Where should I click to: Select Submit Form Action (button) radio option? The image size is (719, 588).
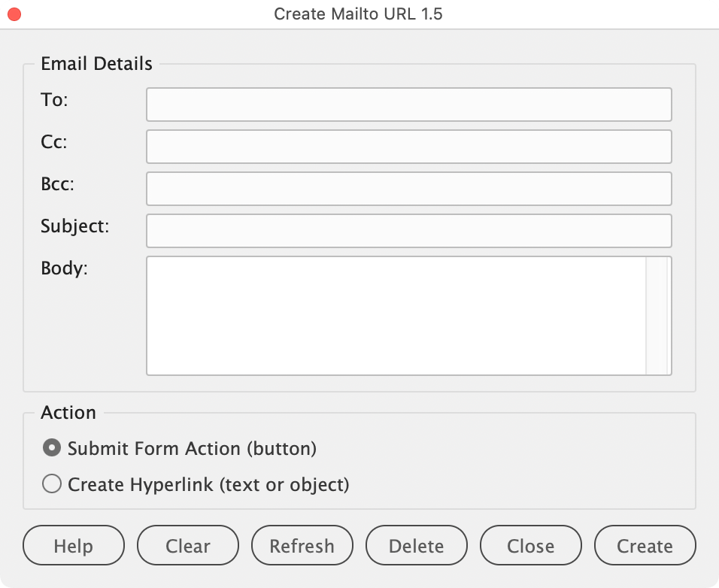coord(52,448)
